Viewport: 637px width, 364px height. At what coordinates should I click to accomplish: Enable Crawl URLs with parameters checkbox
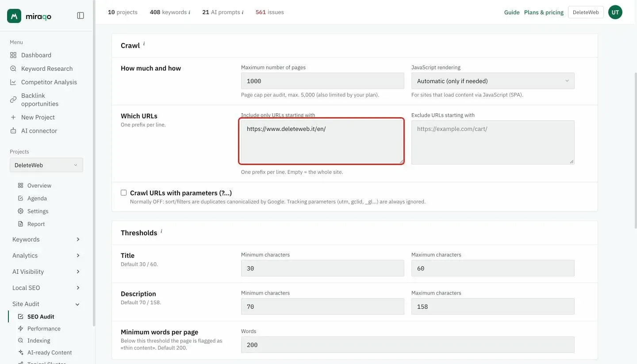pyautogui.click(x=124, y=193)
